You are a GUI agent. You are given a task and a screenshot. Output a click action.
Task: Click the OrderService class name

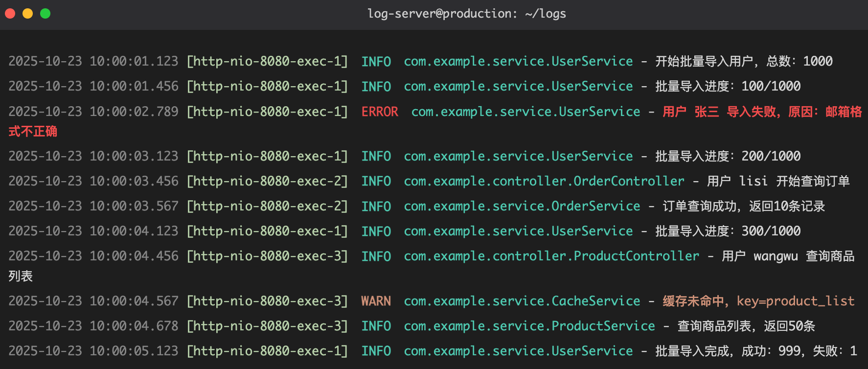click(595, 206)
